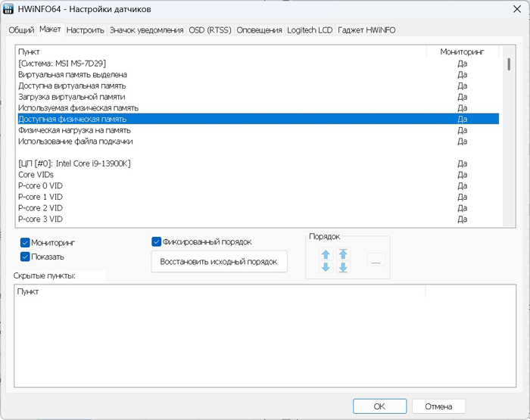Move the selected item to the bottom
The image size is (530, 420).
(343, 267)
